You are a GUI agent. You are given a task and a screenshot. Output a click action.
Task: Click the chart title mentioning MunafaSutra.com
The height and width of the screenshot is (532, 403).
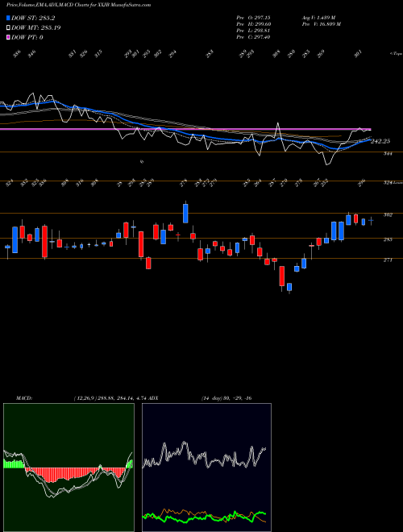[79, 6]
